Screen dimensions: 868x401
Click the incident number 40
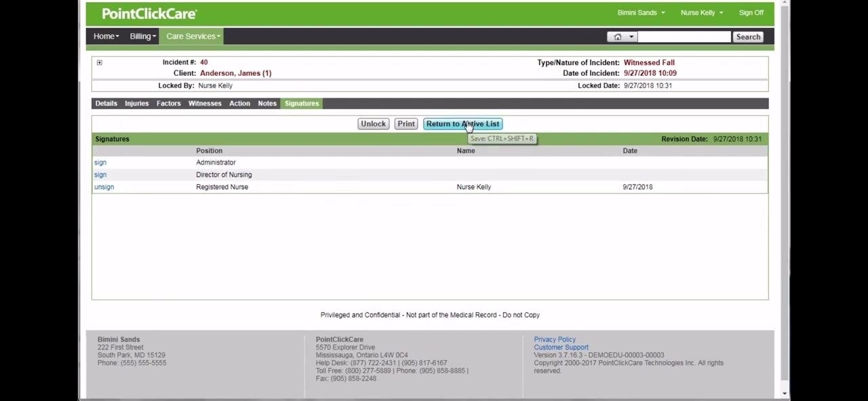(x=203, y=62)
